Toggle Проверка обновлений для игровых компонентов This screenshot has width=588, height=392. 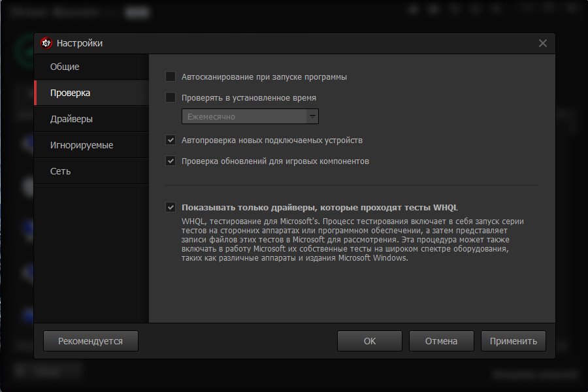click(x=171, y=161)
